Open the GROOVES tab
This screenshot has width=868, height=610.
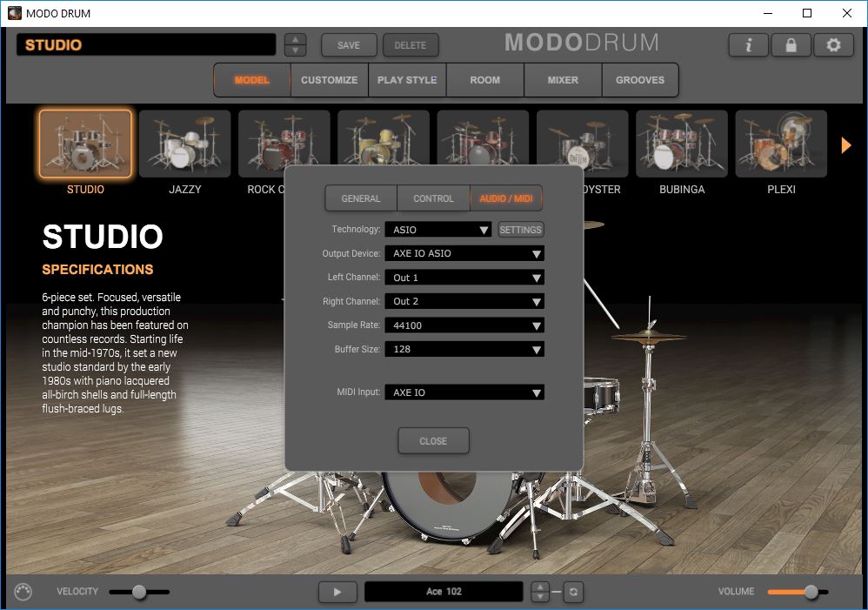[640, 80]
